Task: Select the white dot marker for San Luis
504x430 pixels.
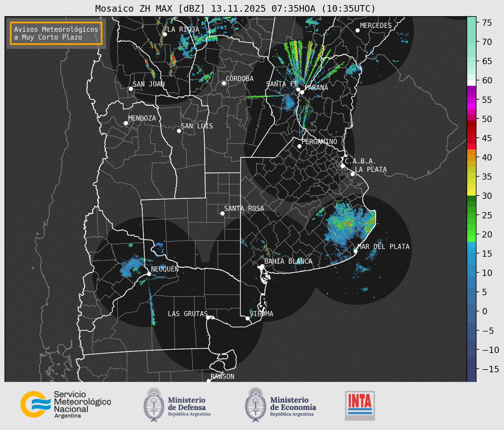Action: [179, 131]
